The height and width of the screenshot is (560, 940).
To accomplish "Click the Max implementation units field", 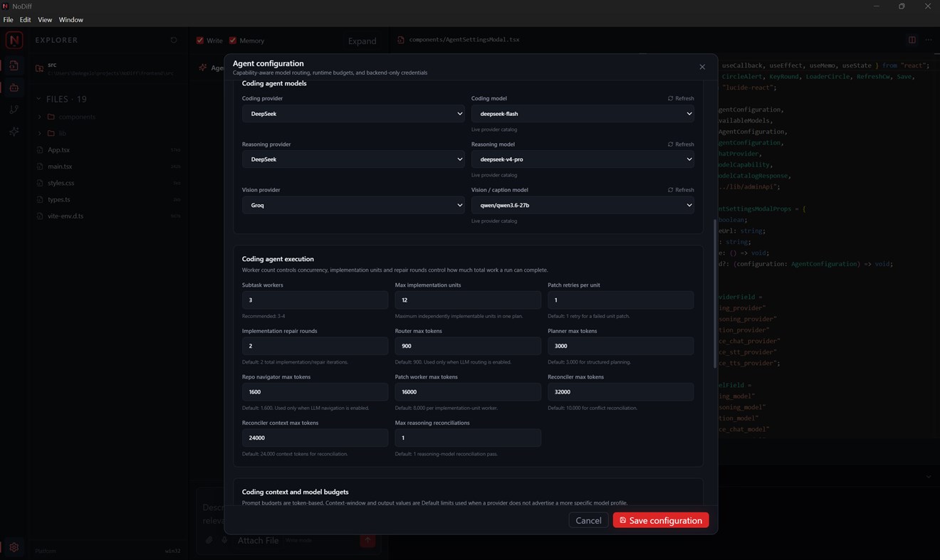I will [468, 300].
